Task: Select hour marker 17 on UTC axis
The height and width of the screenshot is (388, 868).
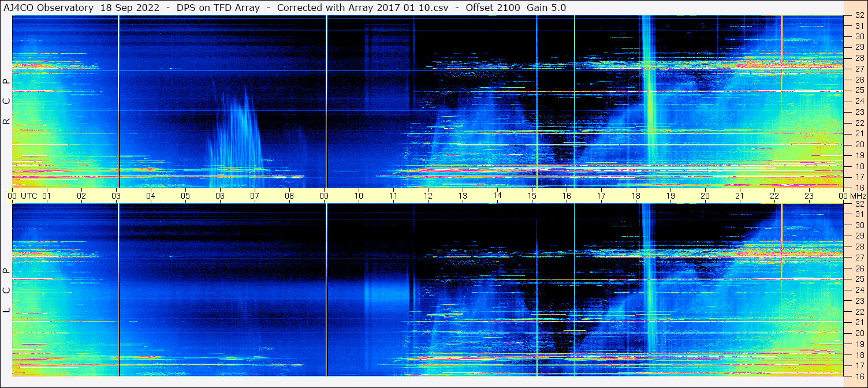Action: point(601,196)
